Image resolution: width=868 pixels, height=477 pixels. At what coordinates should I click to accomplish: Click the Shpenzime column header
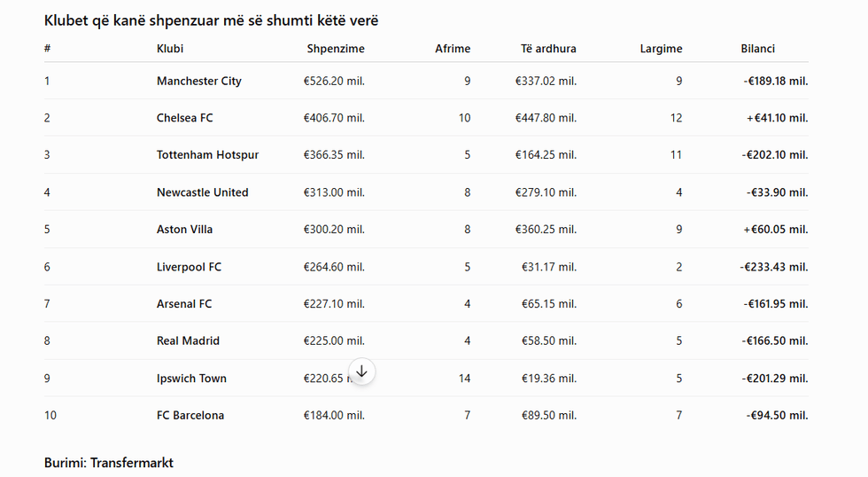coord(336,49)
